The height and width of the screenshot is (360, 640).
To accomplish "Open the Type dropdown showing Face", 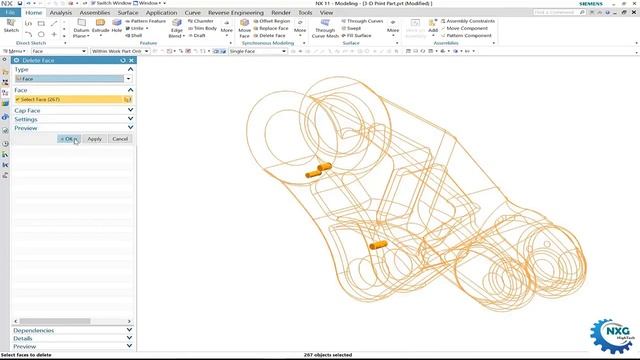I will point(73,79).
